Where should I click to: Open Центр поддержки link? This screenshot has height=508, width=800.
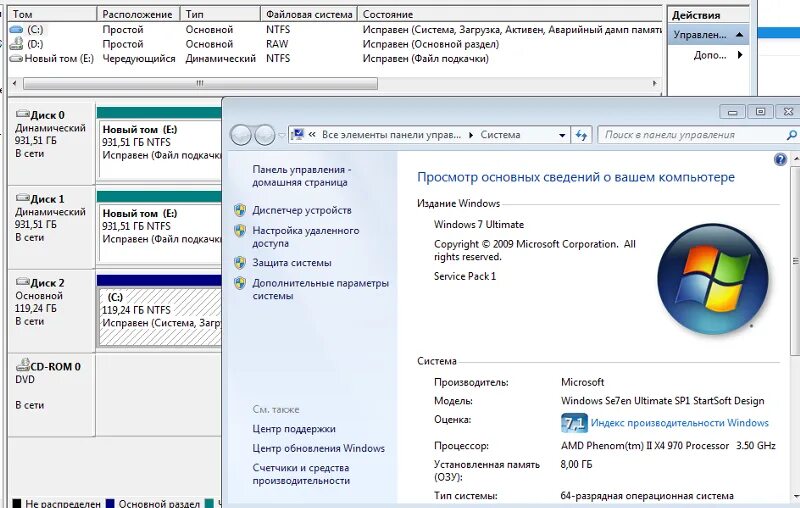tap(294, 429)
